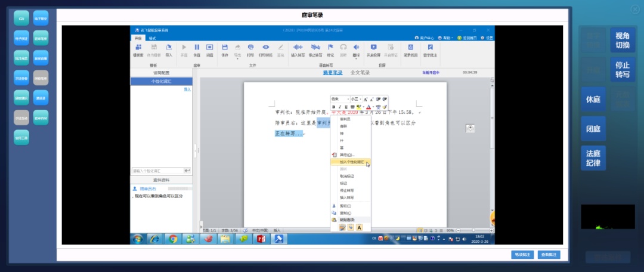Click the C2J tile in left sidebar
Image resolution: width=644 pixels, height=272 pixels.
pyautogui.click(x=21, y=18)
